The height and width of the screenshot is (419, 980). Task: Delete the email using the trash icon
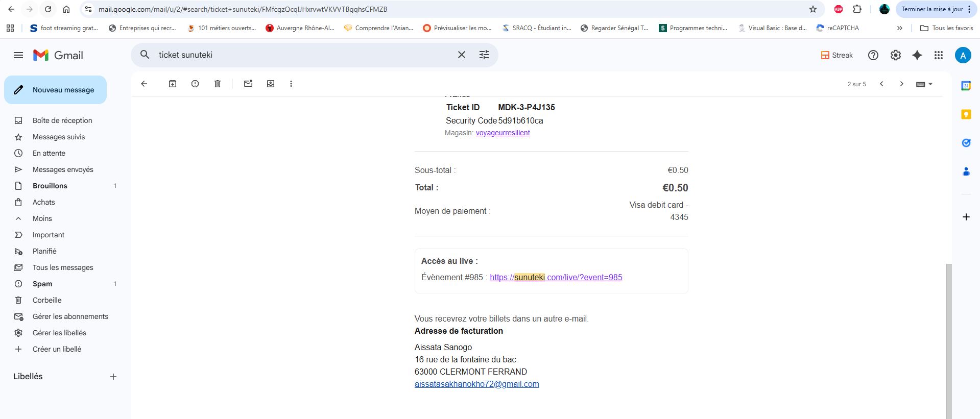coord(218,84)
